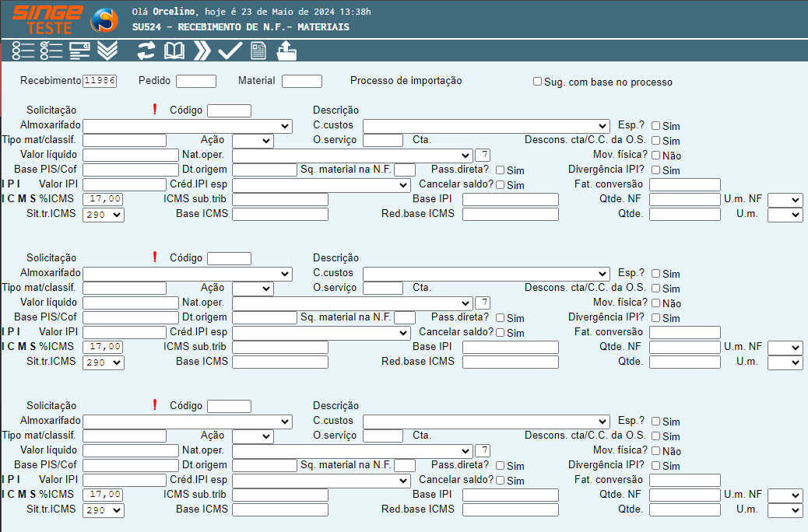Open the book icon in toolbar

click(x=174, y=51)
